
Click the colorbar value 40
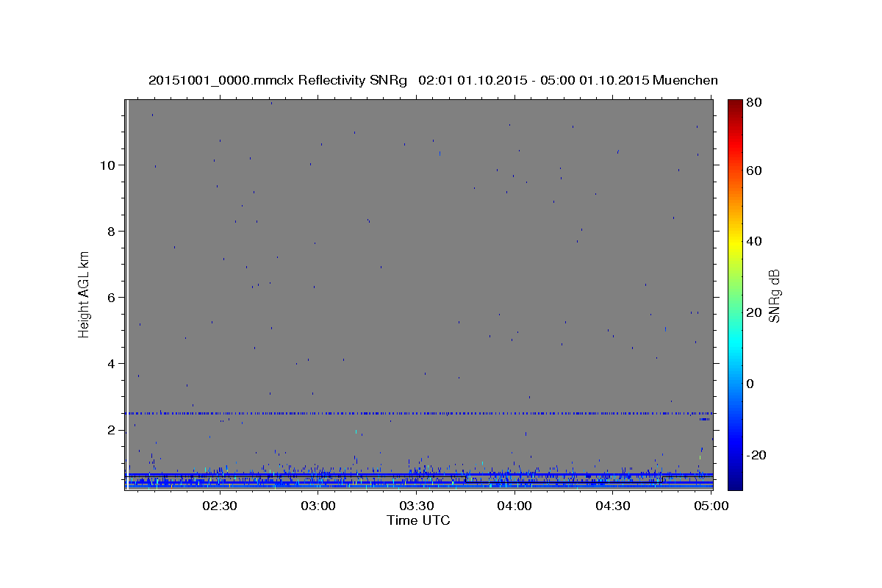point(753,241)
